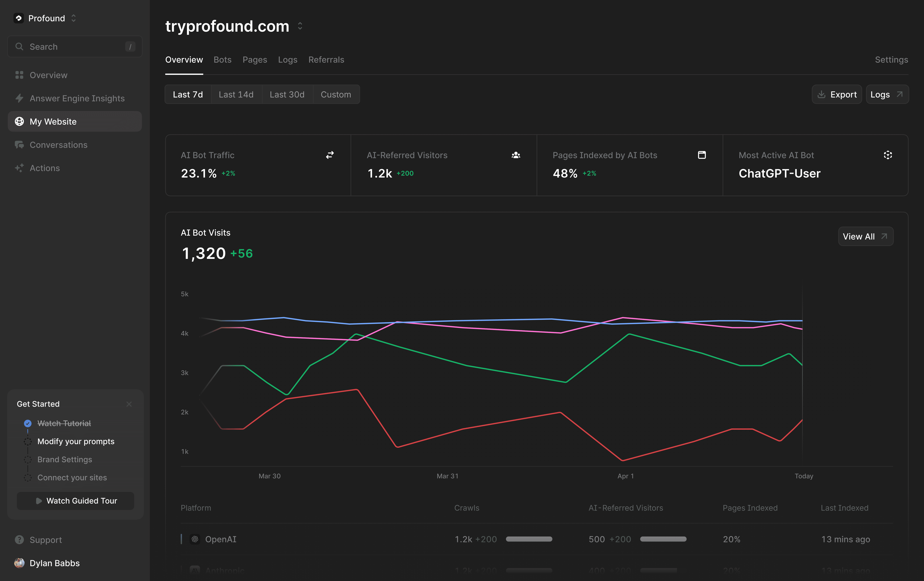Image resolution: width=924 pixels, height=581 pixels.
Task: Mark Modify your prompts as complete
Action: [28, 441]
